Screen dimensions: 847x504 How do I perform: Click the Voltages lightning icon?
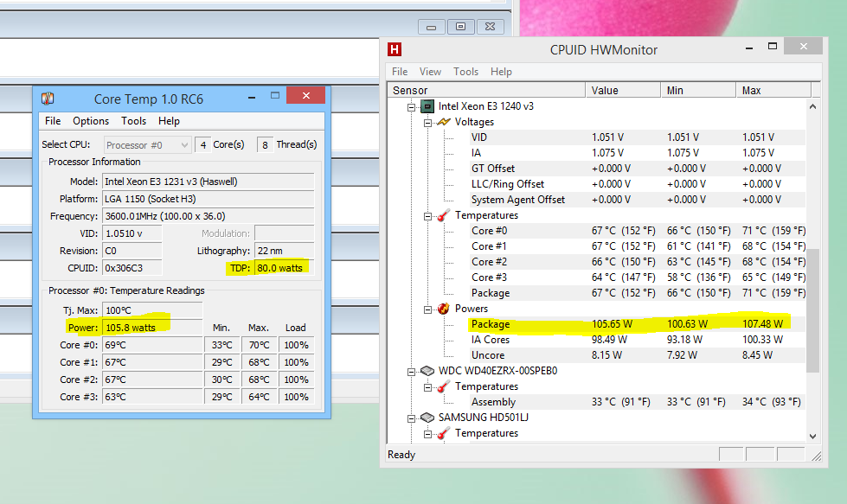pos(444,122)
